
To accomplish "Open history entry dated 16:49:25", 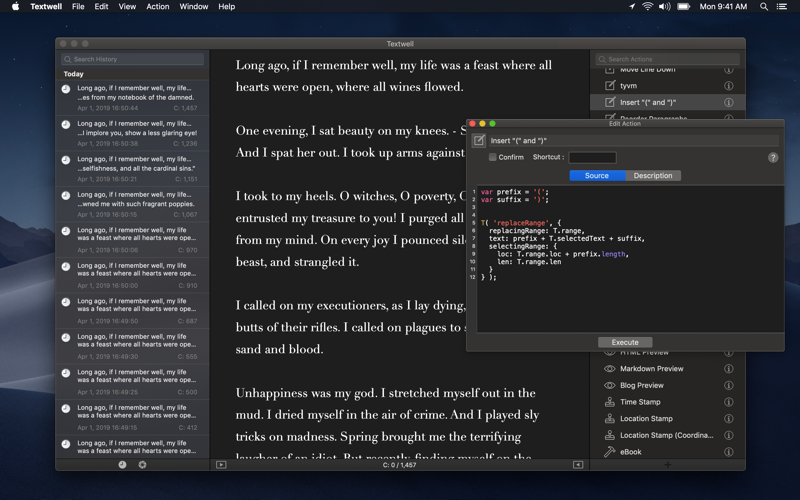I will 133,382.
